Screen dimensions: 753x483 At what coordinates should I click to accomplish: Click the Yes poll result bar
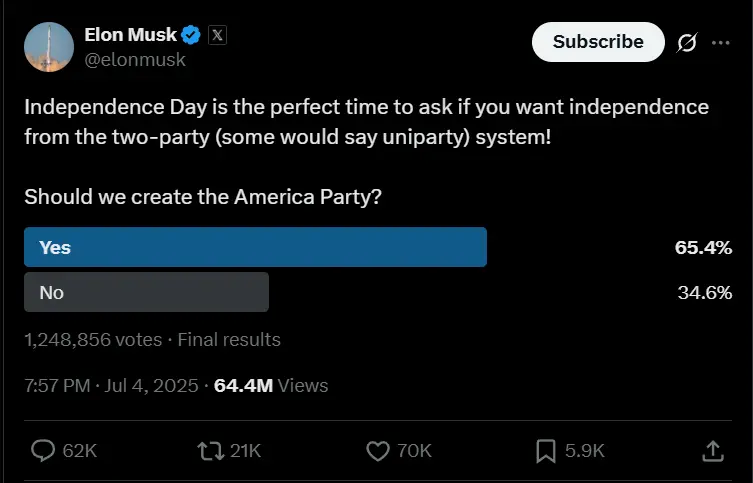coord(255,247)
